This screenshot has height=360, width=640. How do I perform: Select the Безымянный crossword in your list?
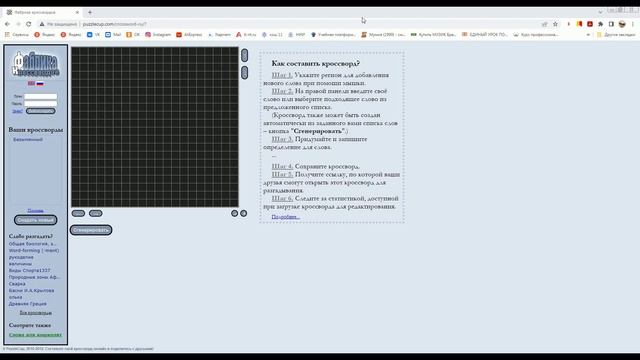(x=28, y=140)
